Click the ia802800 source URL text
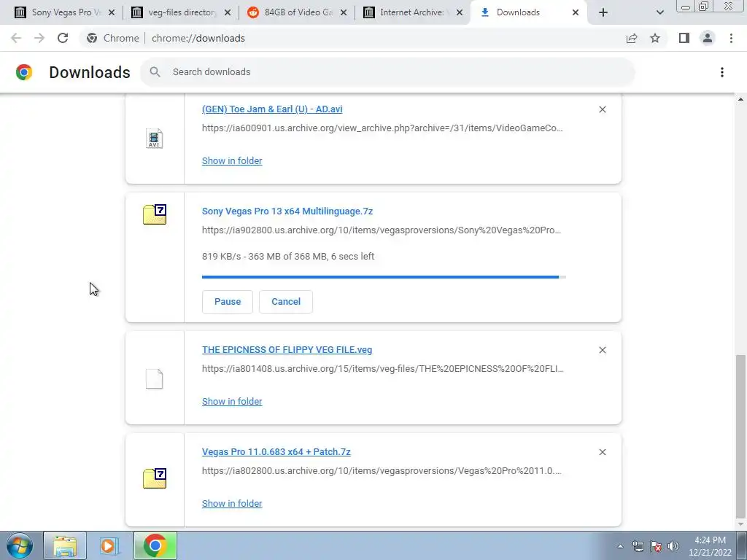Screen dimensions: 747x560 (382, 470)
